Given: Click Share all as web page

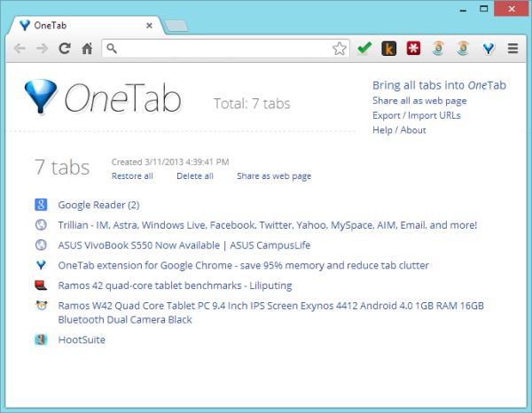Looking at the screenshot, I should click(419, 101).
